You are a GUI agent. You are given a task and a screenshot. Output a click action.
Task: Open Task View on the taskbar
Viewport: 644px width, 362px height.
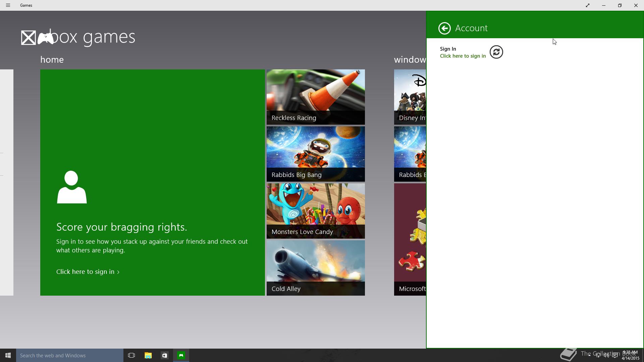click(x=131, y=355)
